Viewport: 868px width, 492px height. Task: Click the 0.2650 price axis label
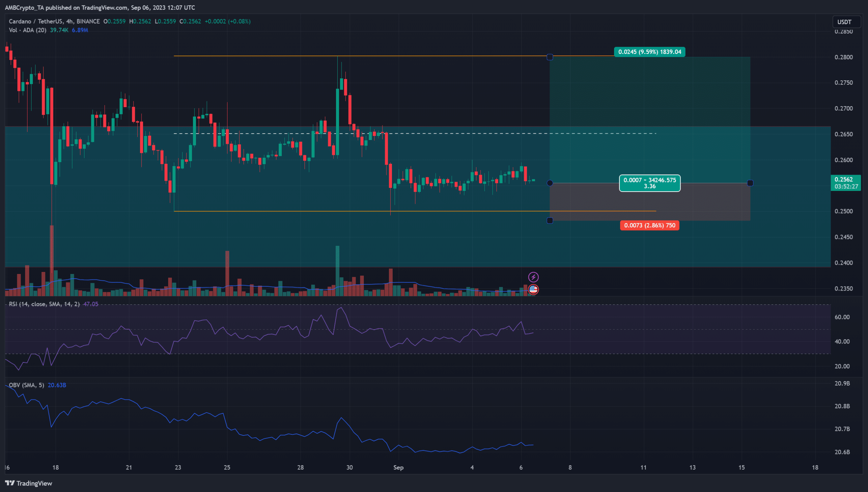click(844, 134)
